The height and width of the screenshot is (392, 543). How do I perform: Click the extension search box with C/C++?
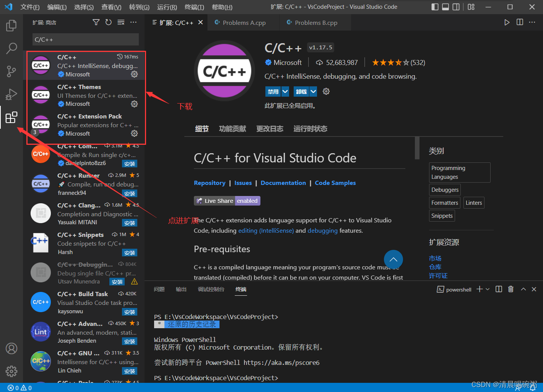tap(86, 39)
